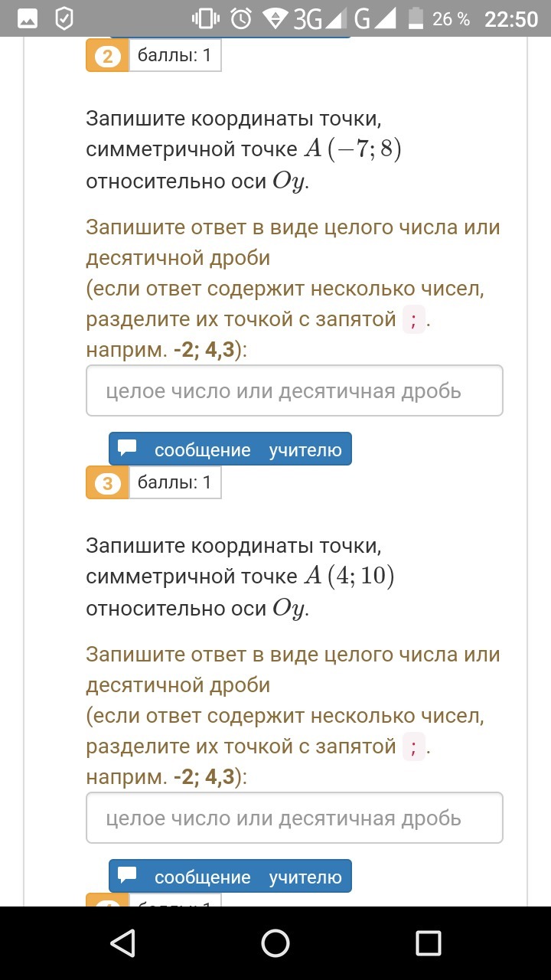This screenshot has width=551, height=980.
Task: Click the orange question 3 number badge
Action: pyautogui.click(x=107, y=483)
